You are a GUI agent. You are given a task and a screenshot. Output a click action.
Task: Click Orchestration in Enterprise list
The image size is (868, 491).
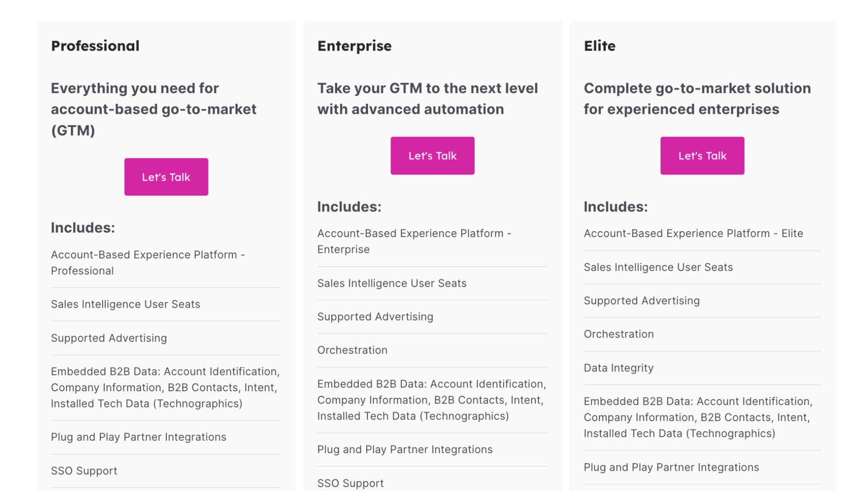coord(352,350)
